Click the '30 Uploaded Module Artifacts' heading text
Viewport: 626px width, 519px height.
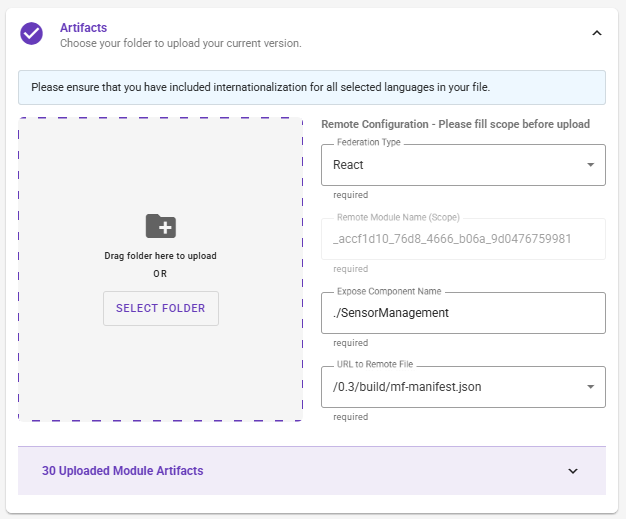click(x=123, y=471)
